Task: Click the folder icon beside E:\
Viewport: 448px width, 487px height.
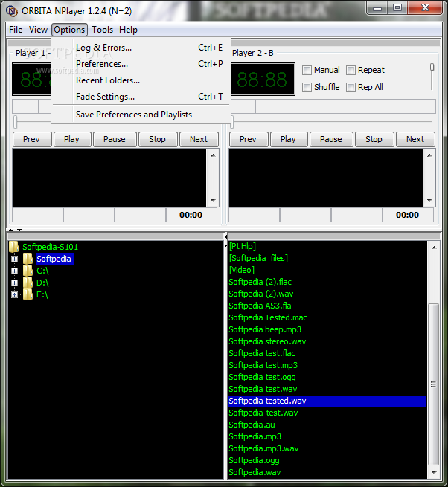Action: point(28,294)
